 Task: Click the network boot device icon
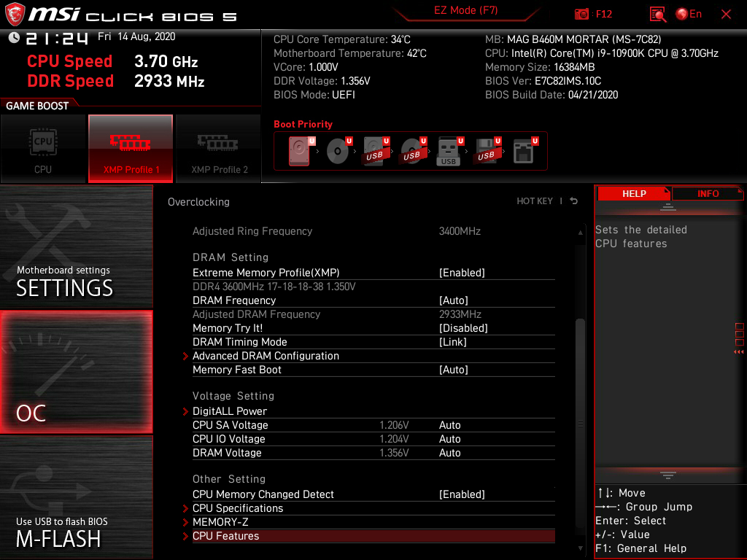524,151
